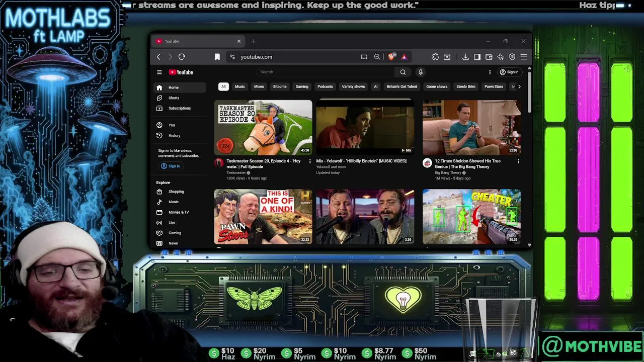Click the zoom magnifier icon in address bar
The image size is (644, 362).
pos(377,57)
